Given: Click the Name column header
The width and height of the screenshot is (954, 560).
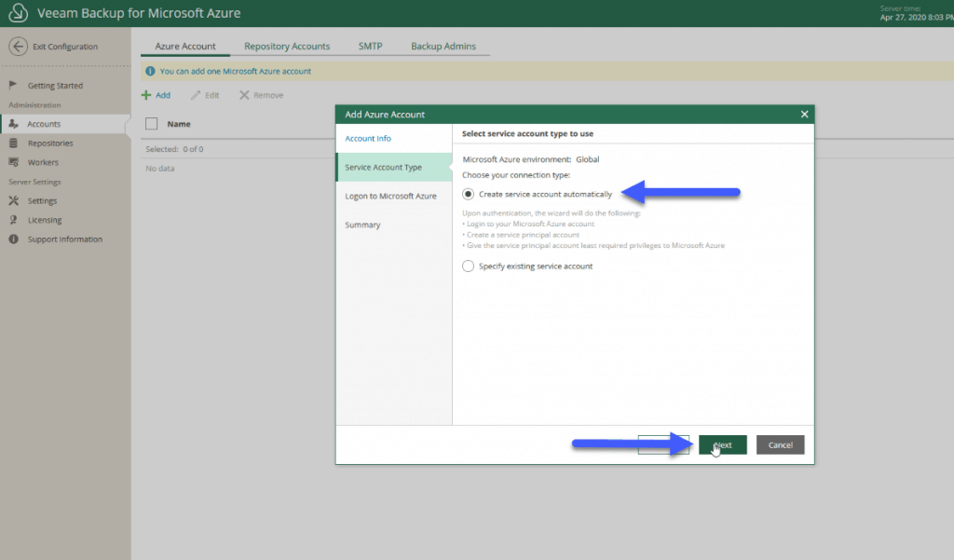Looking at the screenshot, I should click(x=179, y=124).
